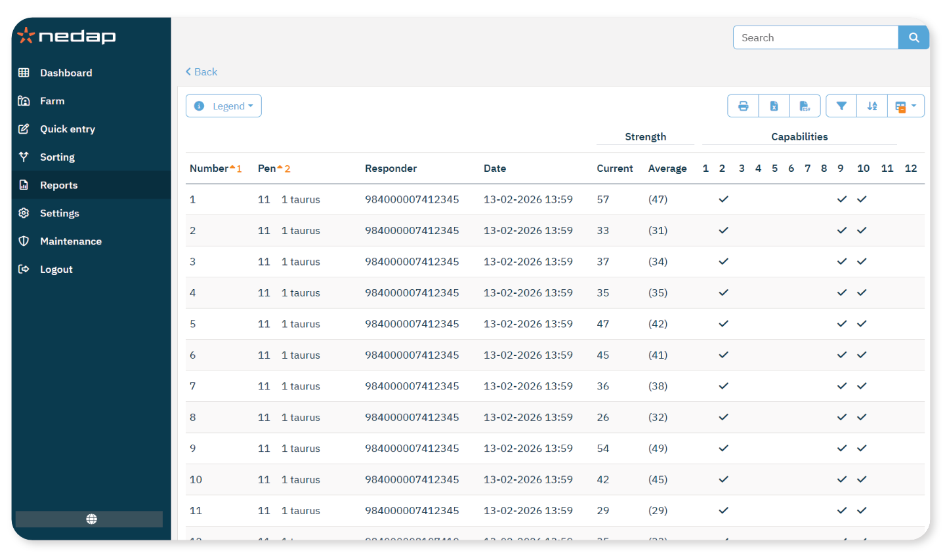The height and width of the screenshot is (560, 945).
Task: Click the capability 10 checkmark in row 11
Action: (862, 511)
